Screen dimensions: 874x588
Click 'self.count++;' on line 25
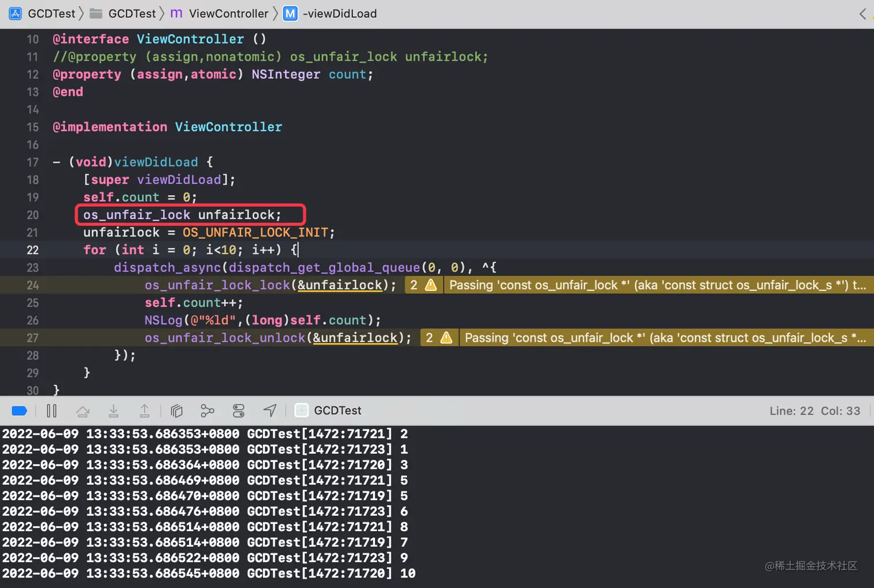point(194,303)
